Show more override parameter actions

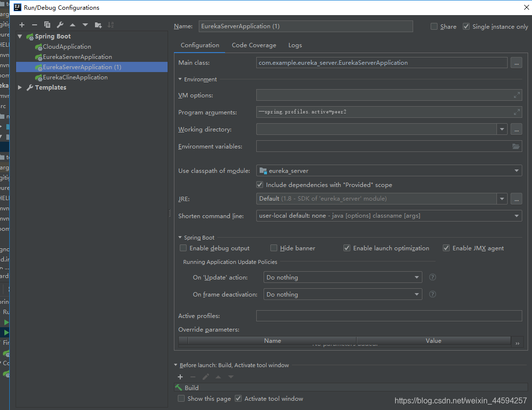tap(517, 343)
